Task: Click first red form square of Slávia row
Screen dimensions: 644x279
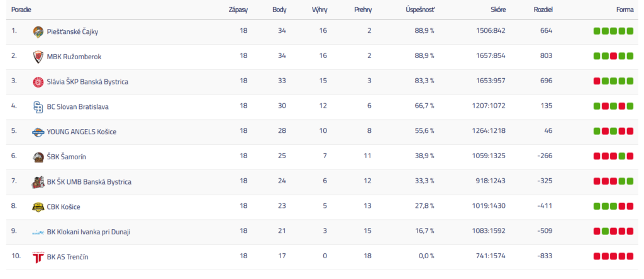Action: pyautogui.click(x=596, y=82)
